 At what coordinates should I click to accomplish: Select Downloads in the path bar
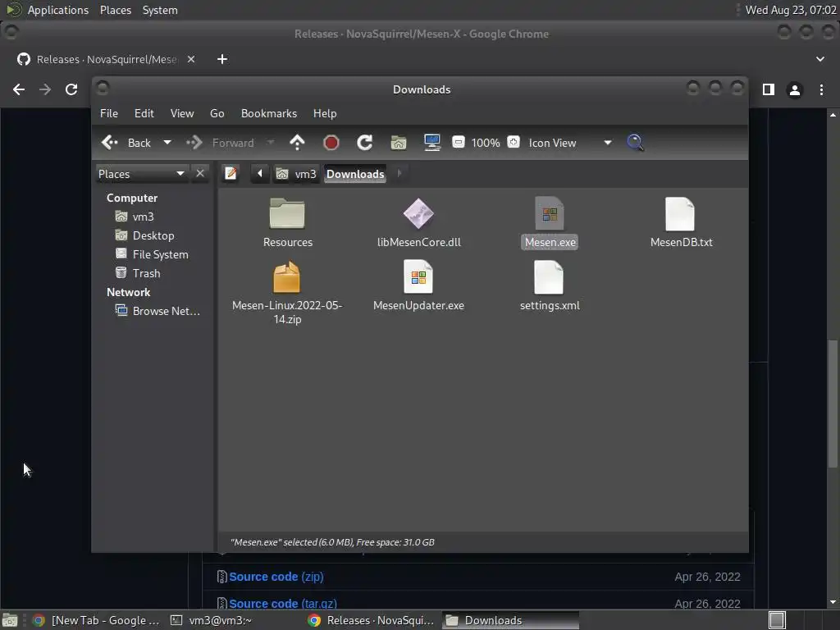coord(355,174)
